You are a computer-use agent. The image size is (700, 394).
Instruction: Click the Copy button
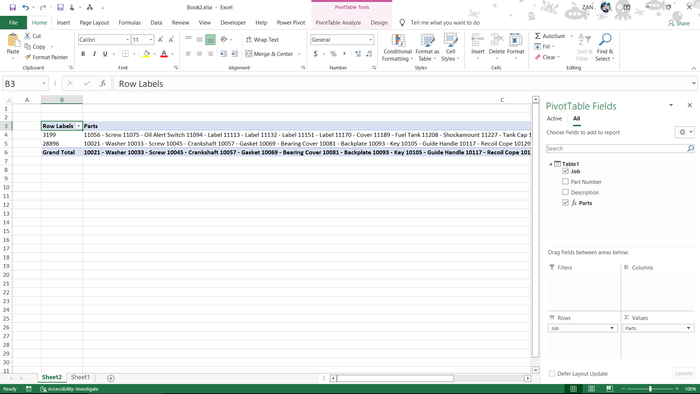click(35, 46)
